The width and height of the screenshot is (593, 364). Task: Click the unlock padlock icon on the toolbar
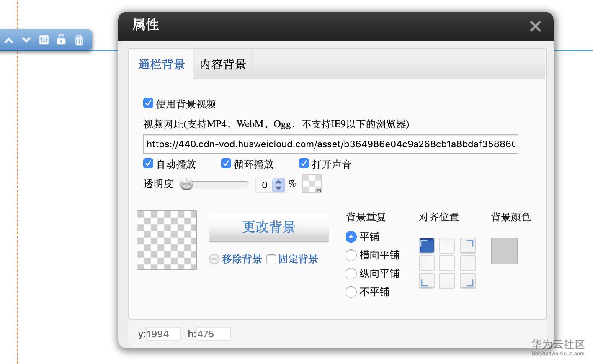pyautogui.click(x=61, y=40)
